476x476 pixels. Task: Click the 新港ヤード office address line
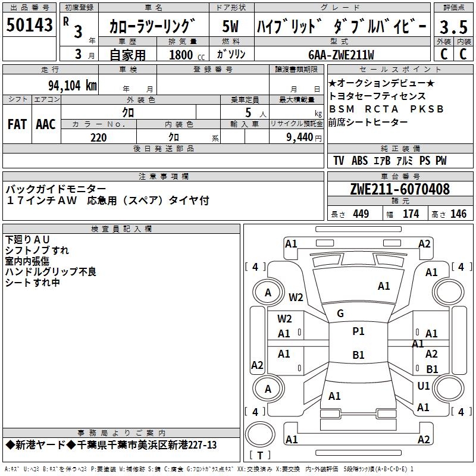pos(111,445)
